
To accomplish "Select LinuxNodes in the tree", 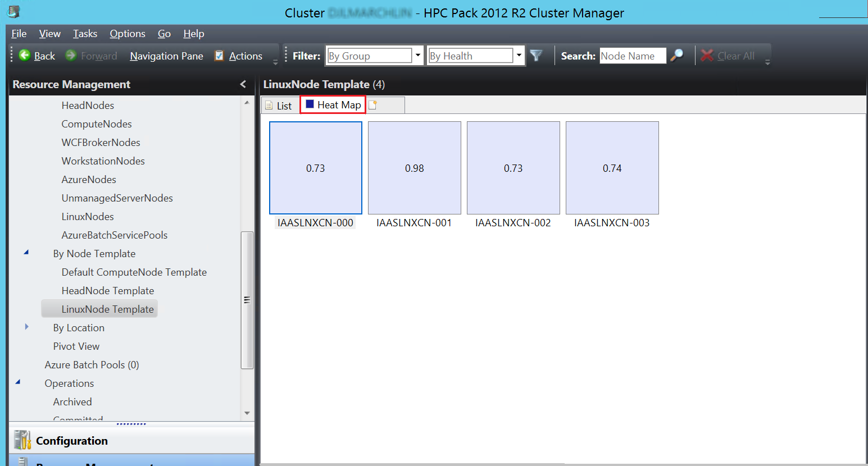I will coord(88,217).
